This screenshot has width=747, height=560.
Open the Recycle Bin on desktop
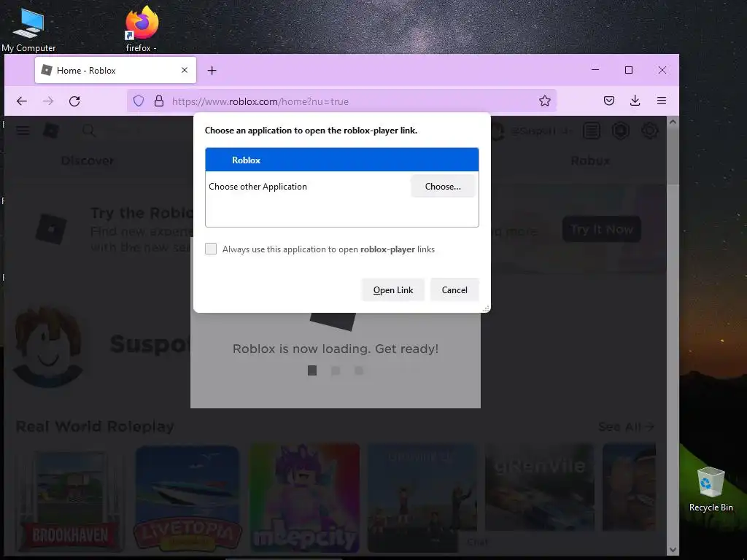(711, 489)
